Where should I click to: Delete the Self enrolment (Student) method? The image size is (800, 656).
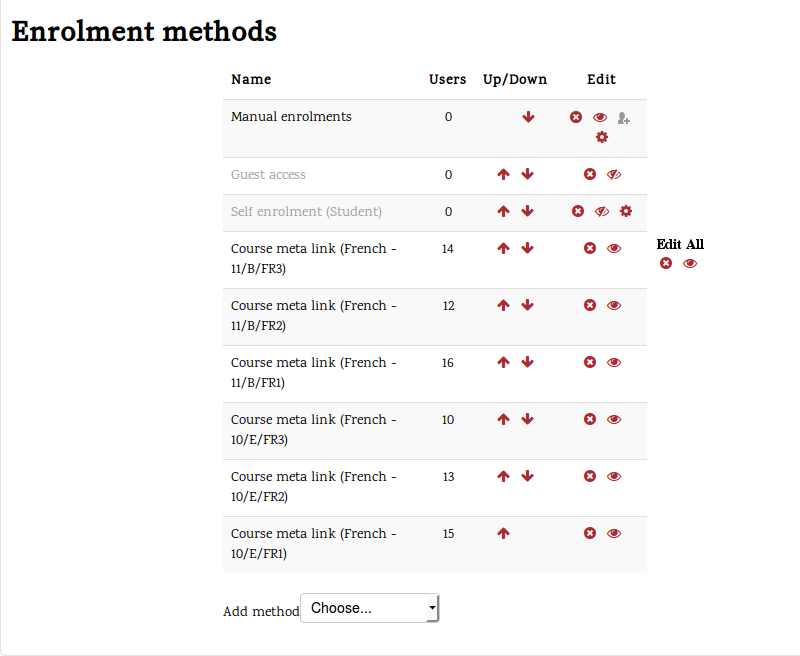[578, 211]
